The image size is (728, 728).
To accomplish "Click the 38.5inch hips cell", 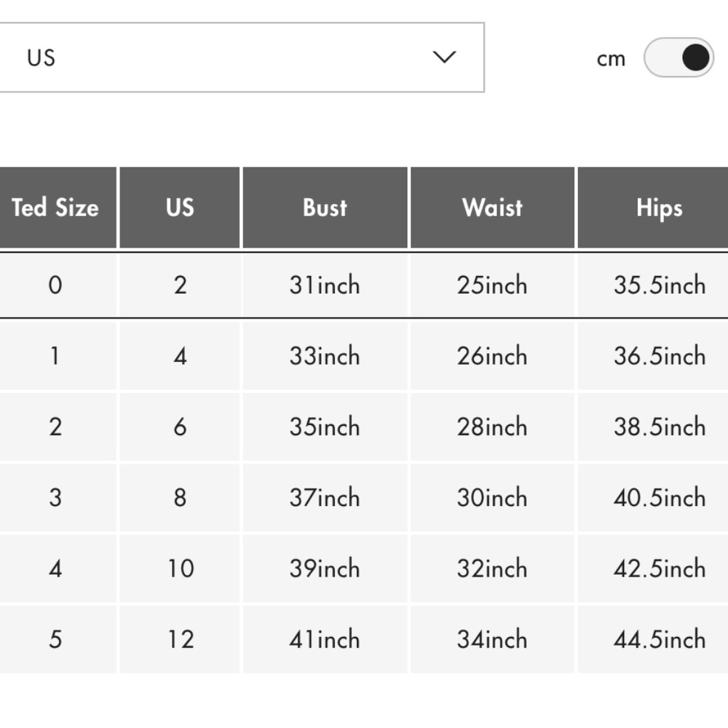I will pos(653,427).
